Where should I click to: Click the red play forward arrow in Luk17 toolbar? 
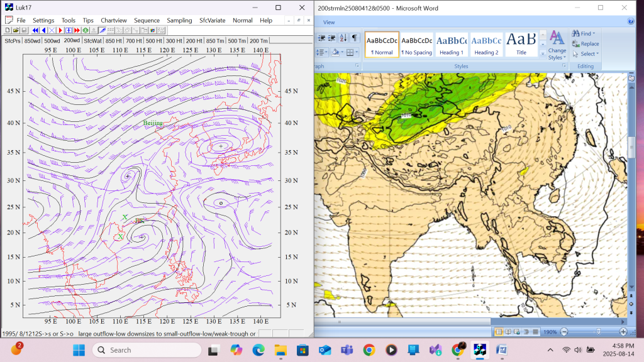coord(61,30)
